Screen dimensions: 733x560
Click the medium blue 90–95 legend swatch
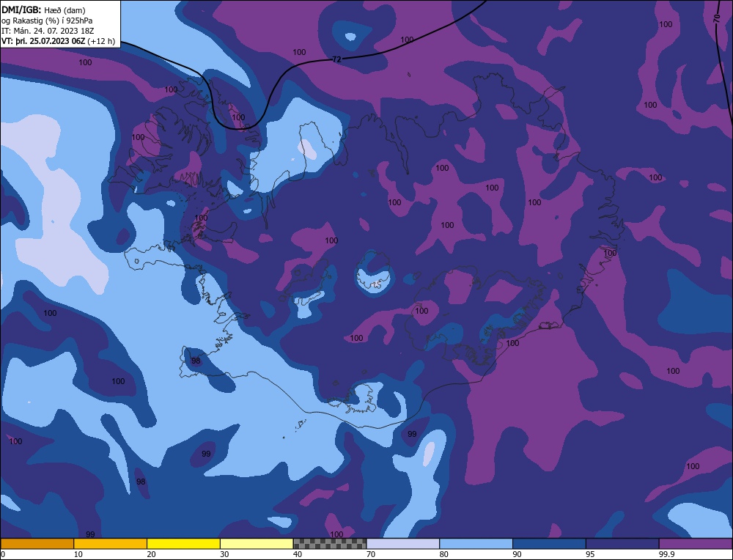(549, 544)
